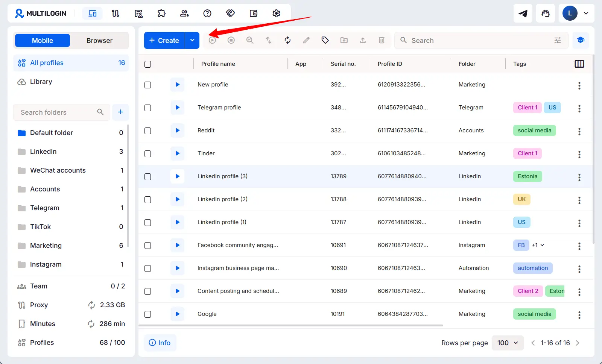Open the WeChat accounts folder
Viewport: 602px width, 364px height.
pos(70,170)
